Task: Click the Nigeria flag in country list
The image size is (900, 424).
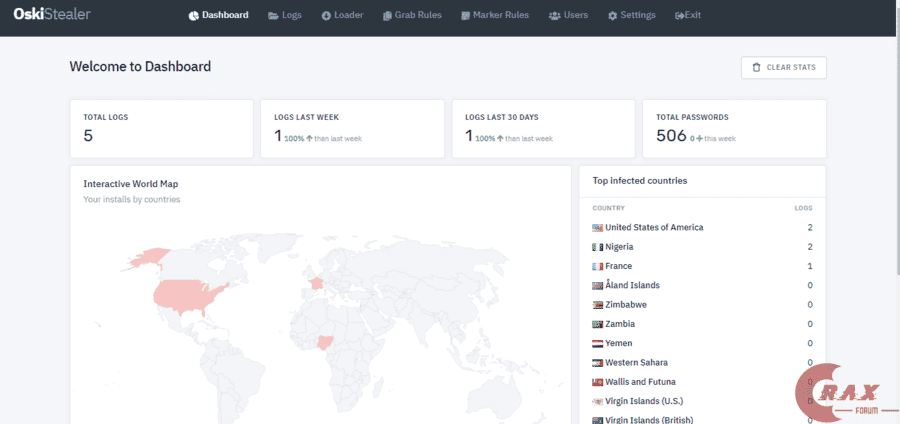Action: point(597,247)
